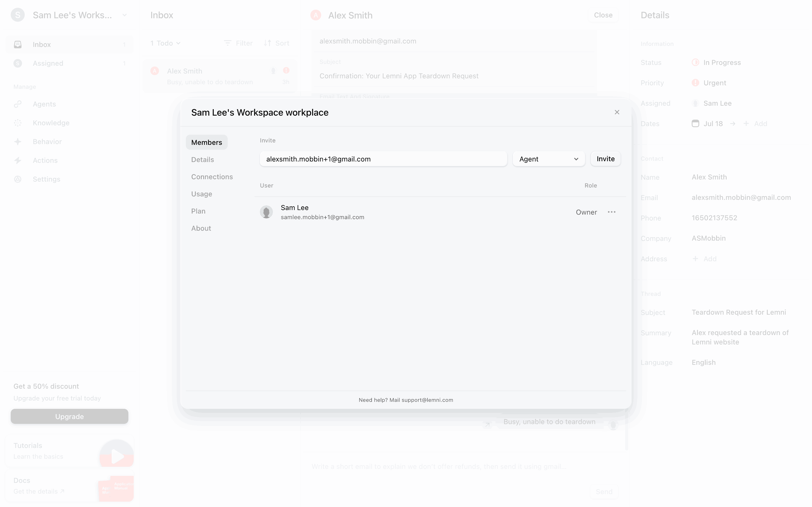Expand the Sam Lee's Workspace switcher
The image size is (812, 507).
tap(125, 15)
